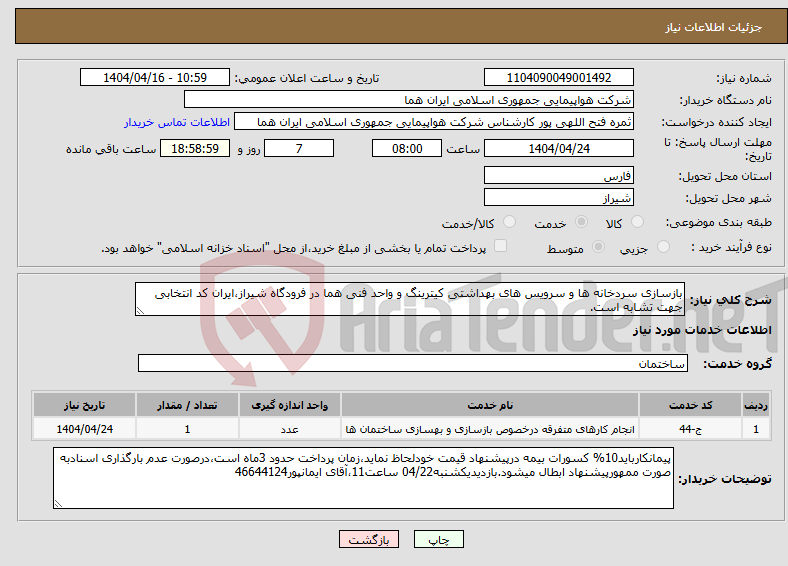
Task: Click the resize handle of buyer notes area
Action: 58,504
